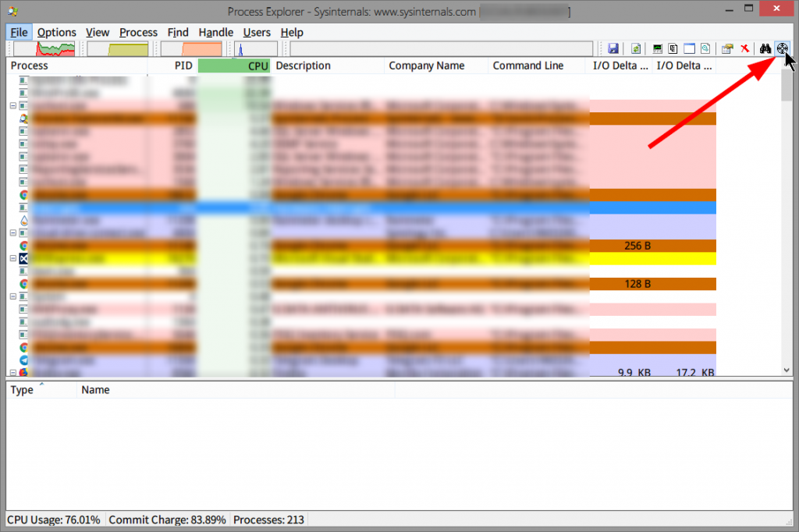Open the View menu
799x532 pixels.
pos(98,32)
